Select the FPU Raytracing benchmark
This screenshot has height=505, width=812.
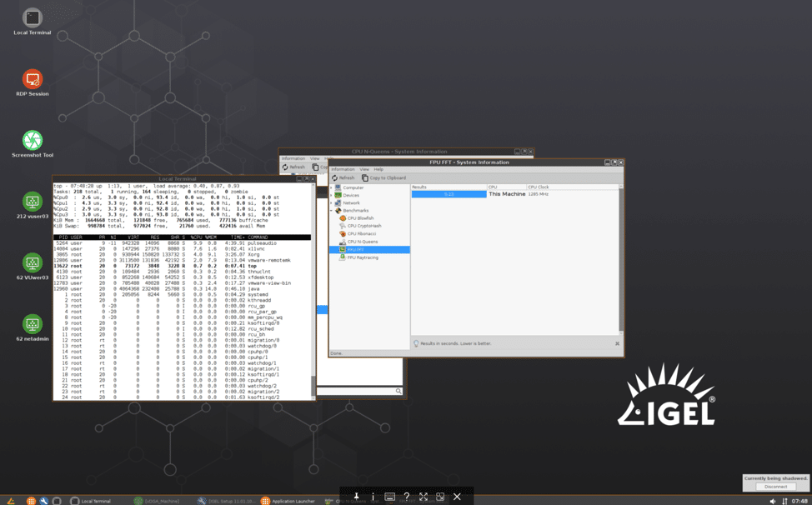363,257
